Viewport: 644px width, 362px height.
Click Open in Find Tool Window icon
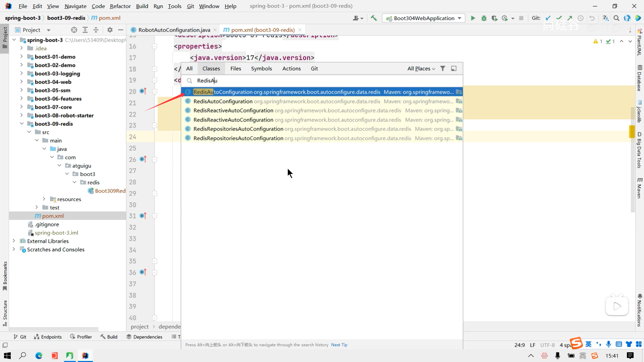click(x=454, y=68)
